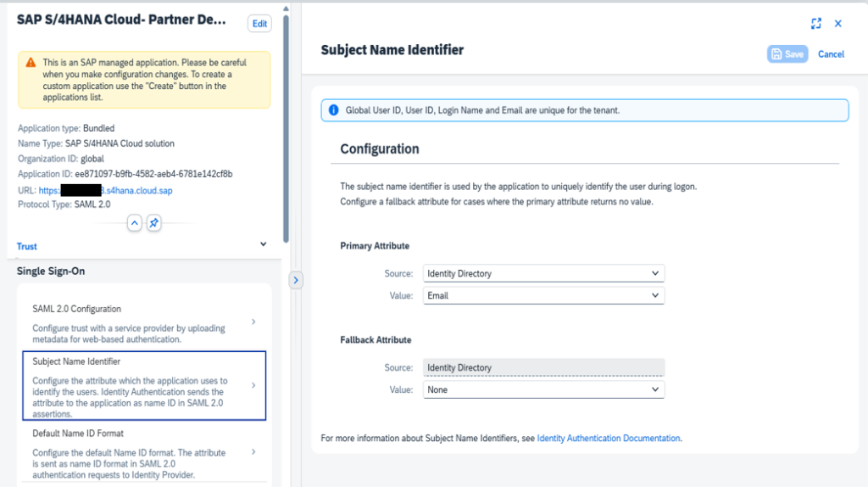
Task: Open Primary Attribute Source dropdown
Action: [x=543, y=273]
